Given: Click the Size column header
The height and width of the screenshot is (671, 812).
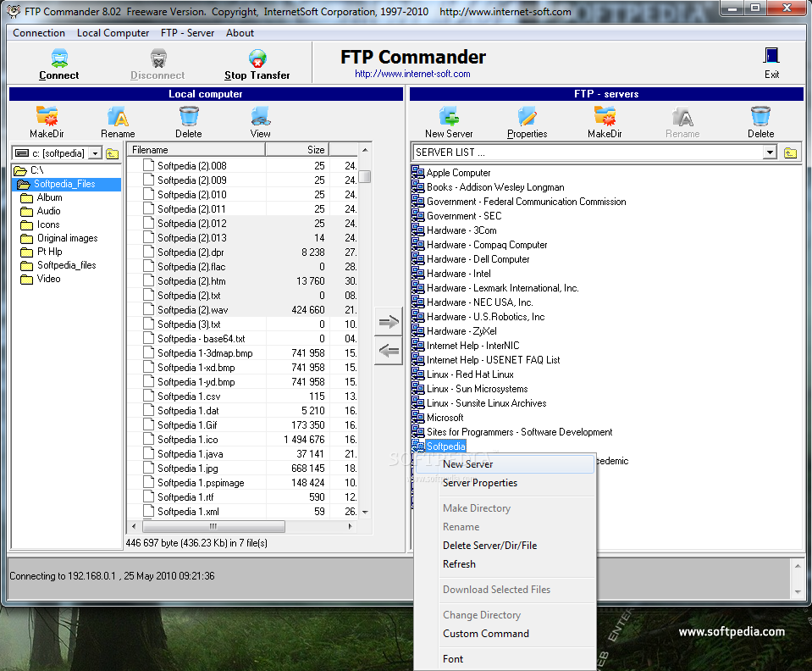Looking at the screenshot, I should point(297,150).
